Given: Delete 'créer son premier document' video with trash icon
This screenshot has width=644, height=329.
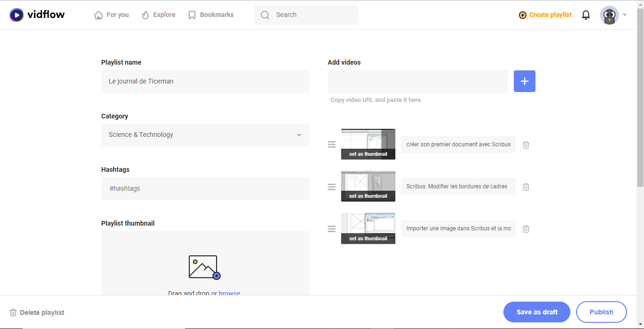Looking at the screenshot, I should tap(526, 144).
